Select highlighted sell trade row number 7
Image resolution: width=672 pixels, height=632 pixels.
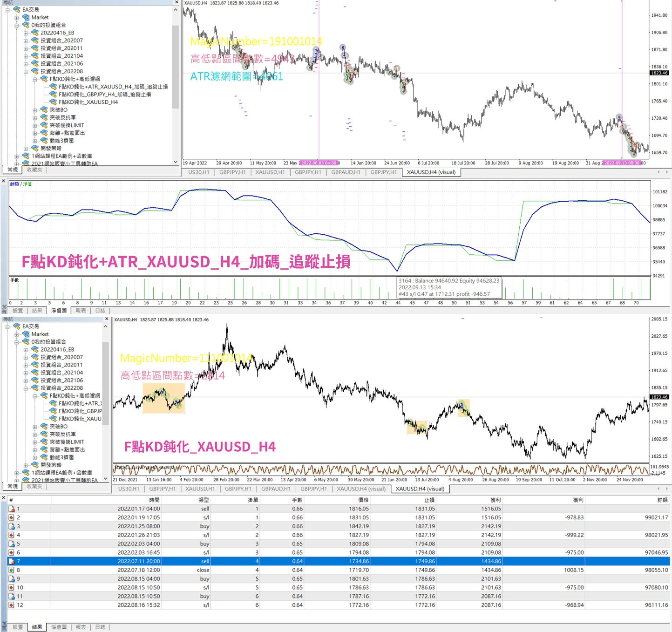tap(326, 561)
